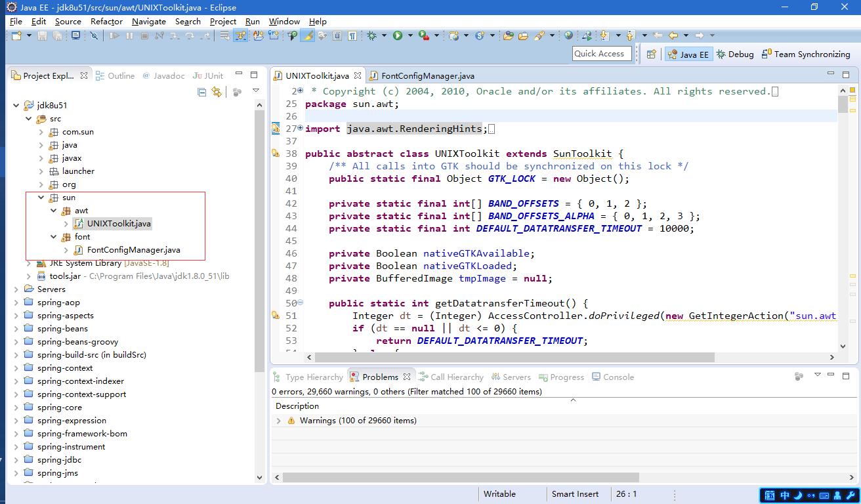Close the UNIXToolkit.java editor tab

click(x=357, y=76)
